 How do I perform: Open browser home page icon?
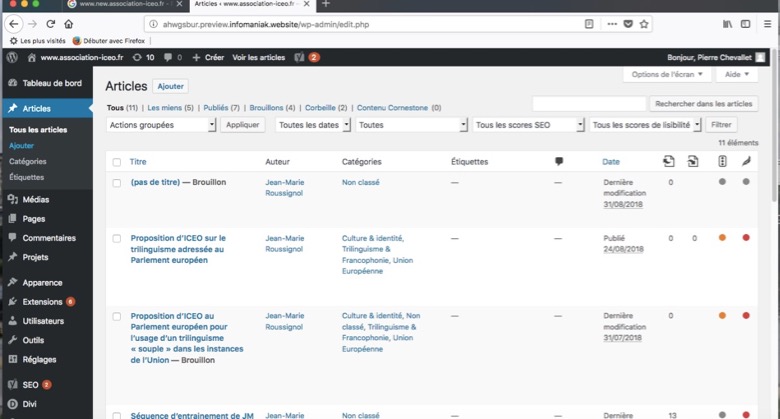pos(69,24)
